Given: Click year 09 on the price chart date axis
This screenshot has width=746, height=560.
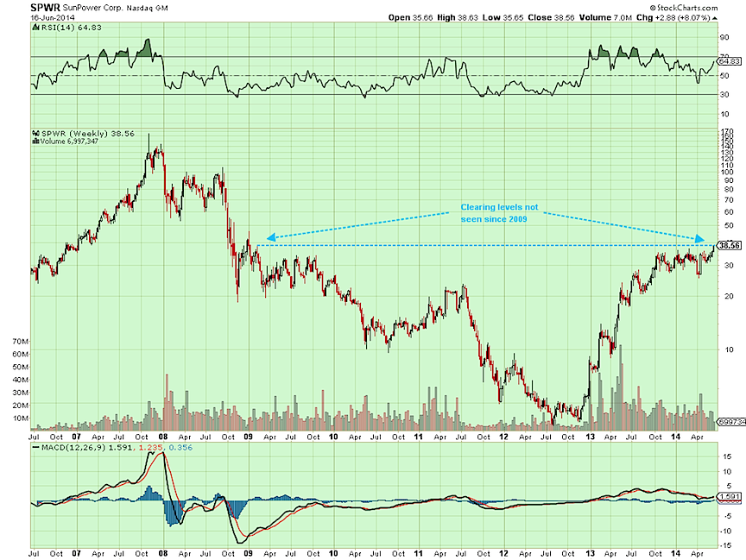Looking at the screenshot, I should pyautogui.click(x=248, y=437).
